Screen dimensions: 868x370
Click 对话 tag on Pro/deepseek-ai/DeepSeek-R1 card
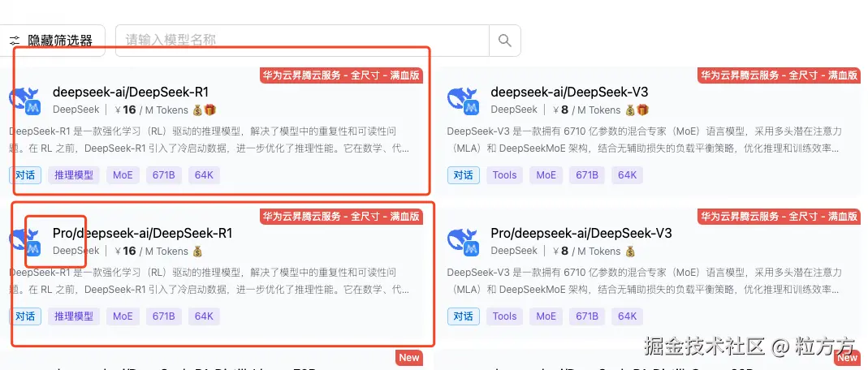pos(25,316)
